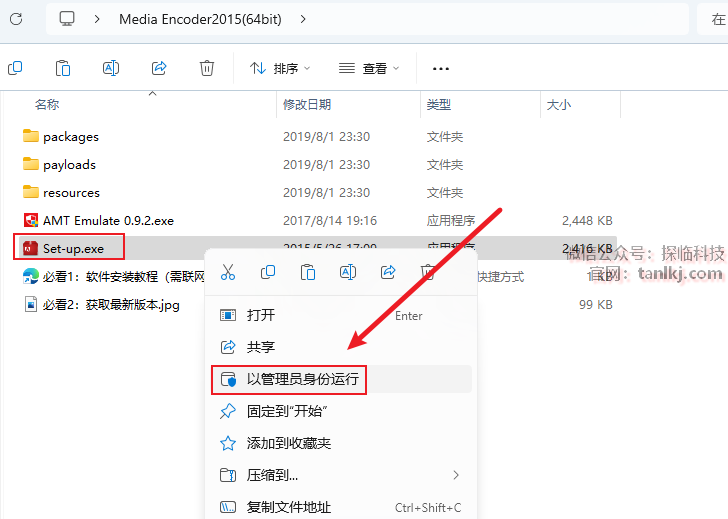Click the 2017/8/14 19:16 date cell
The width and height of the screenshot is (728, 519).
click(330, 221)
